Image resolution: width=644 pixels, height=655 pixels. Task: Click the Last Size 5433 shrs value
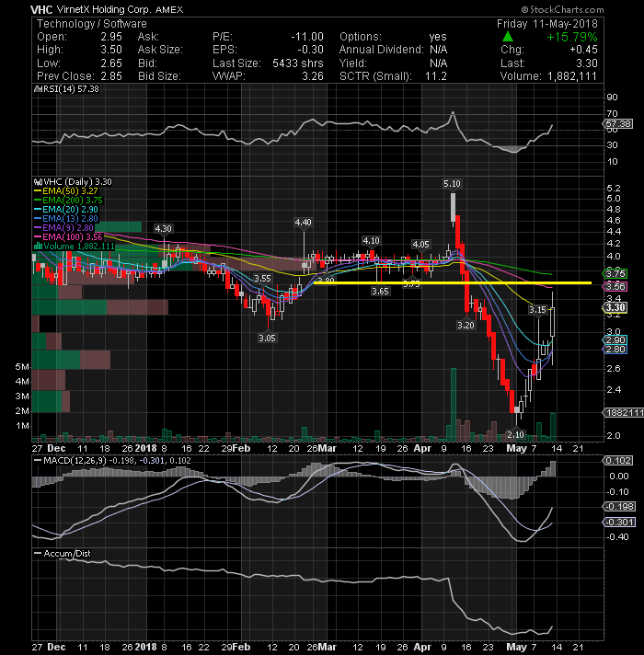298,63
